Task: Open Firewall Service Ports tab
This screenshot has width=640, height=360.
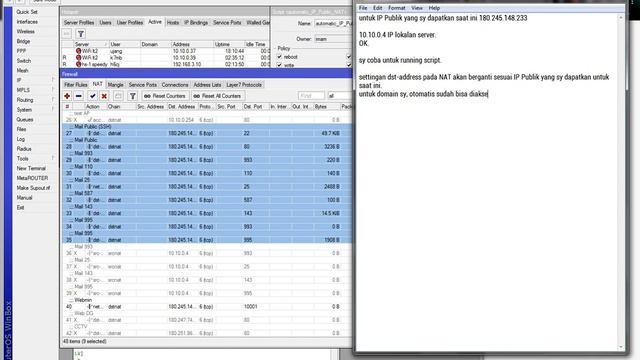Action: click(142, 85)
